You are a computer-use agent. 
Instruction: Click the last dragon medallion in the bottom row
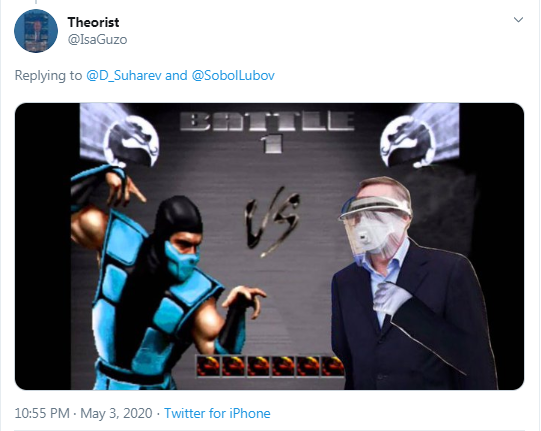(x=332, y=366)
